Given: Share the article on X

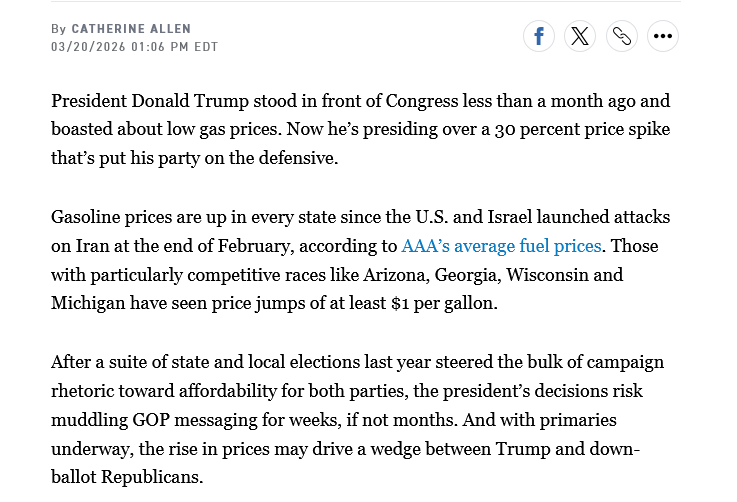Looking at the screenshot, I should click(580, 37).
